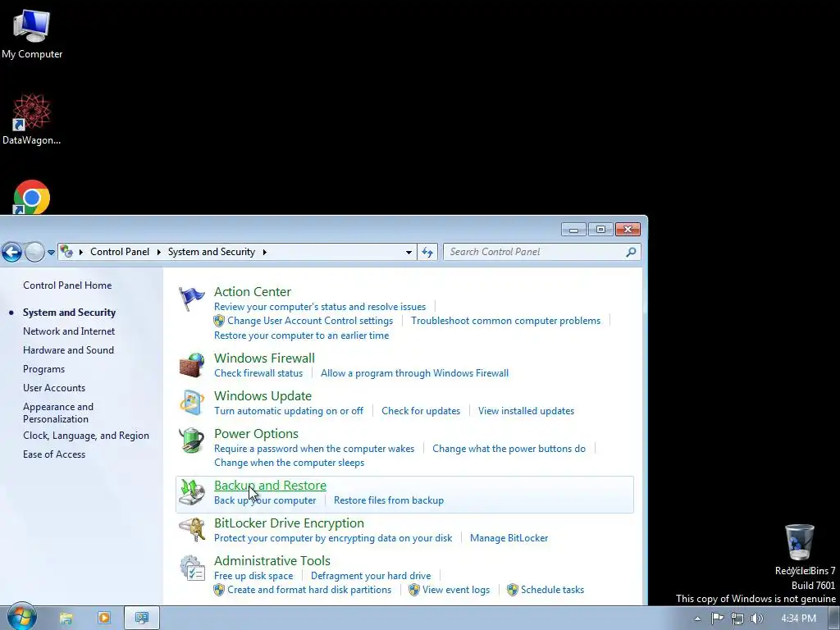This screenshot has height=630, width=840.
Task: Open the Backup and Restore icon
Action: [191, 492]
